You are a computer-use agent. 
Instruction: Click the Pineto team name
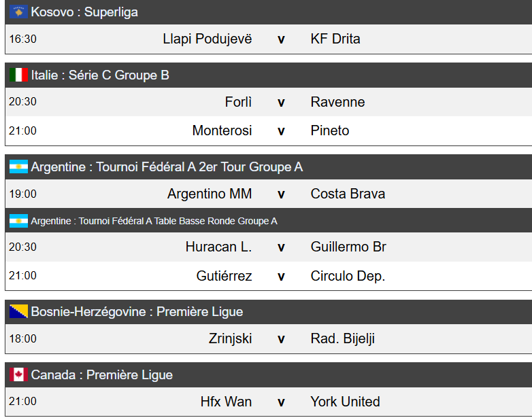[330, 131]
